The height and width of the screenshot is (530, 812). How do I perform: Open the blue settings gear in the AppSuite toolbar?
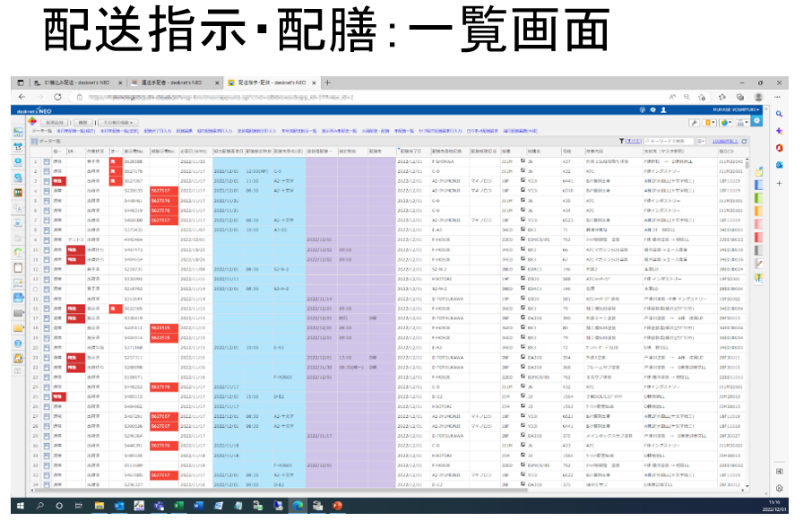click(756, 123)
